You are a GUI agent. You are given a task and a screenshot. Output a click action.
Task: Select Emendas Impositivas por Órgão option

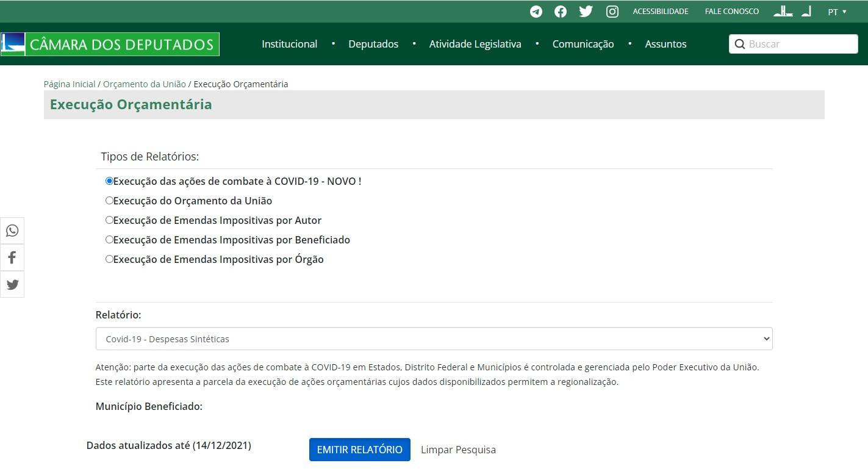(109, 259)
